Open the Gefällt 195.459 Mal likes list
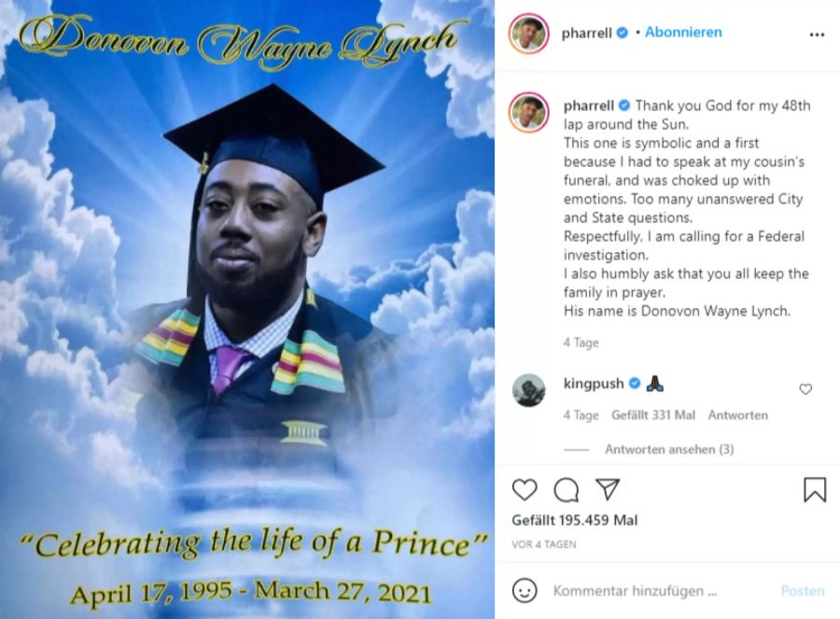 point(574,520)
